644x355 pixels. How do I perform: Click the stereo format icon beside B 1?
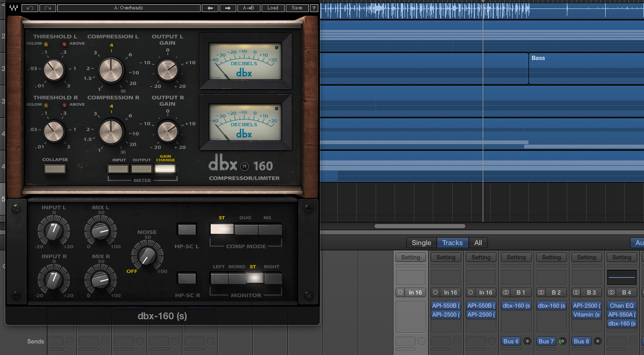[x=506, y=292]
